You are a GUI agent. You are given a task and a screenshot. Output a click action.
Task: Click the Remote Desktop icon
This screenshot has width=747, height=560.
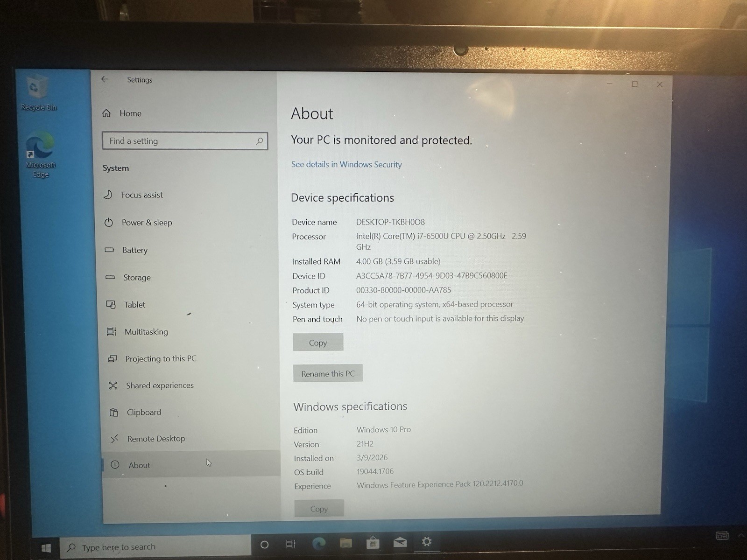[x=114, y=439]
